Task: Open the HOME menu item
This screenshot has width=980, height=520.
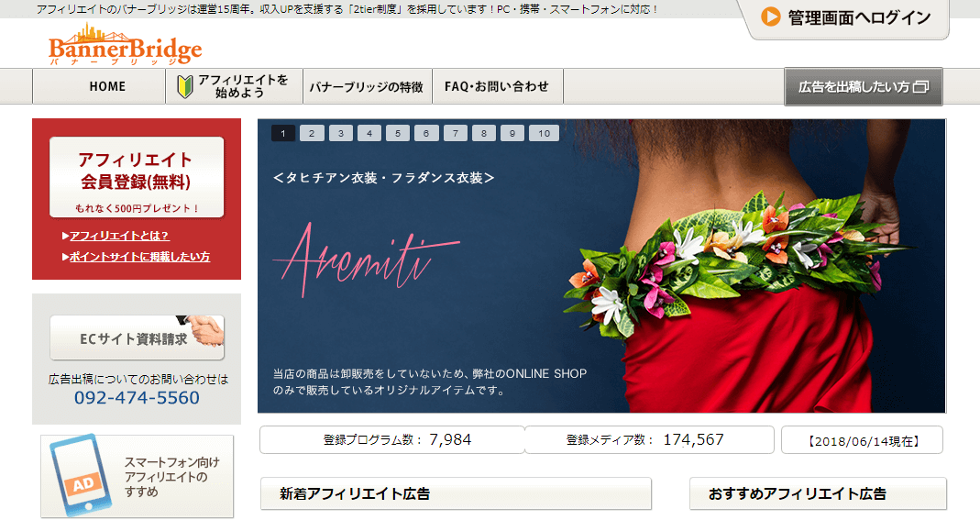Action: 99,86
